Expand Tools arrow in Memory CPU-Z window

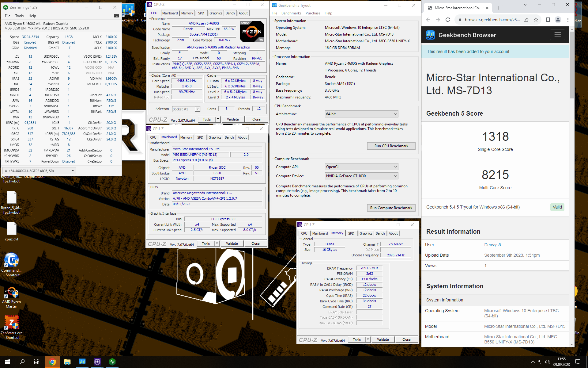368,339
